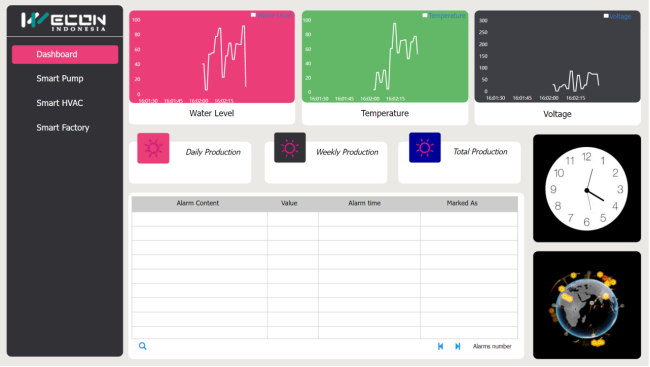This screenshot has width=650, height=367.
Task: Click the alarm table search magnifier icon
Action: tap(143, 346)
